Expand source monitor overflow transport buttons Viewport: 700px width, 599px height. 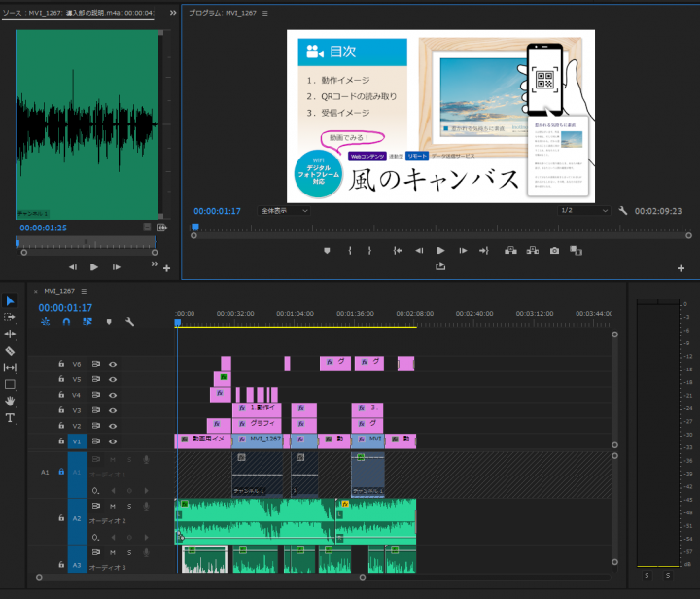pyautogui.click(x=154, y=264)
